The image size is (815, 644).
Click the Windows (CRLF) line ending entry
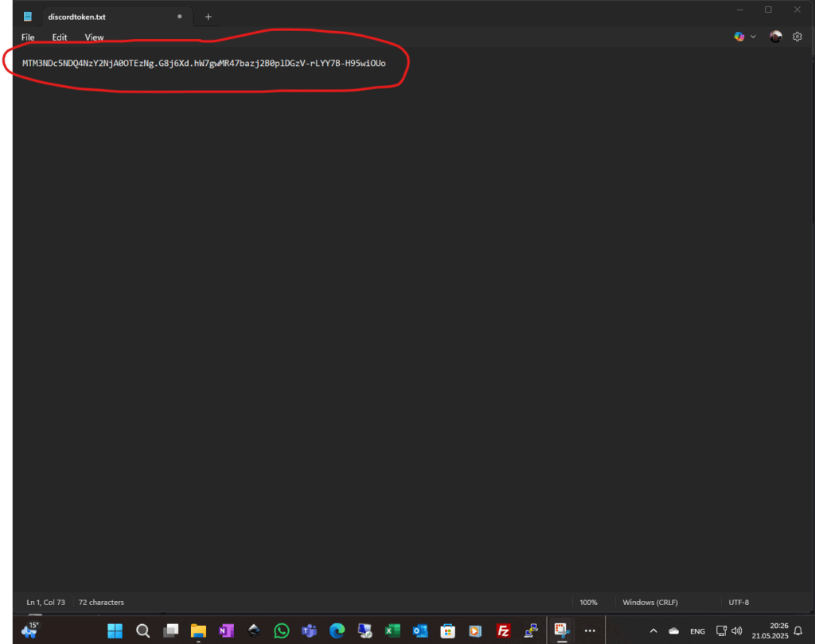tap(650, 603)
